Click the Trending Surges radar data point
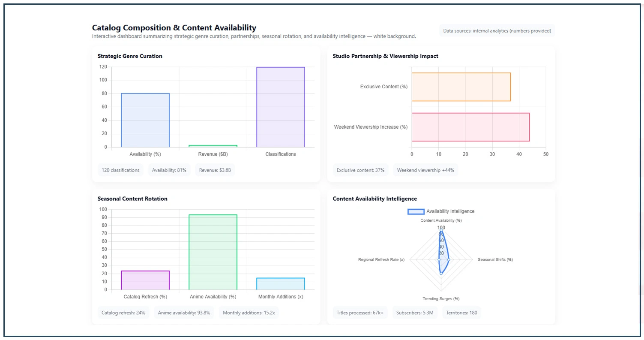This screenshot has height=340, width=644. tap(441, 274)
